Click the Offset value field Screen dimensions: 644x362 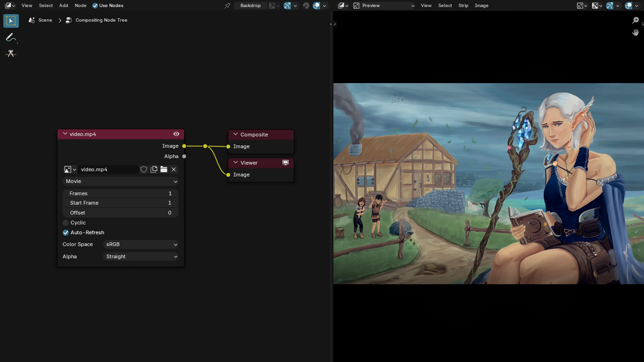[120, 213]
